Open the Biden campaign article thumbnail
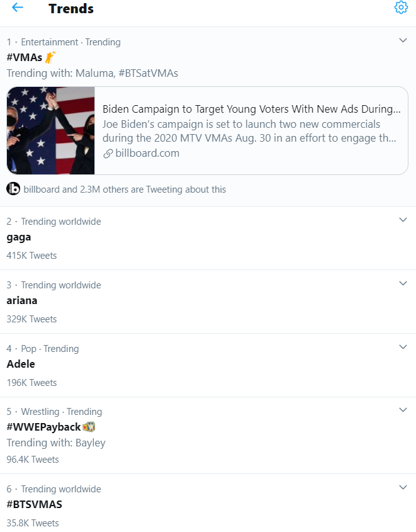 pyautogui.click(x=50, y=130)
